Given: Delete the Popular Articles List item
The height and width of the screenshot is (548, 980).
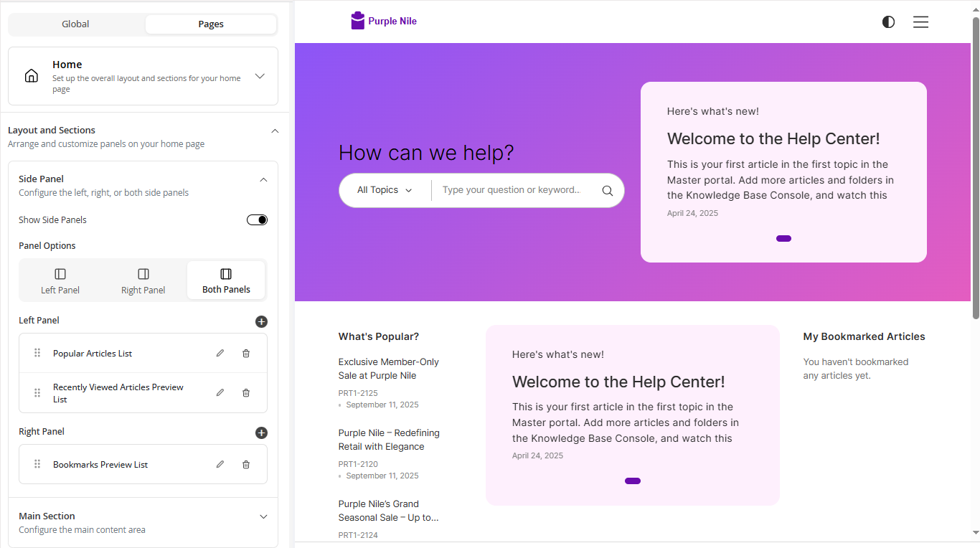Looking at the screenshot, I should pyautogui.click(x=246, y=353).
